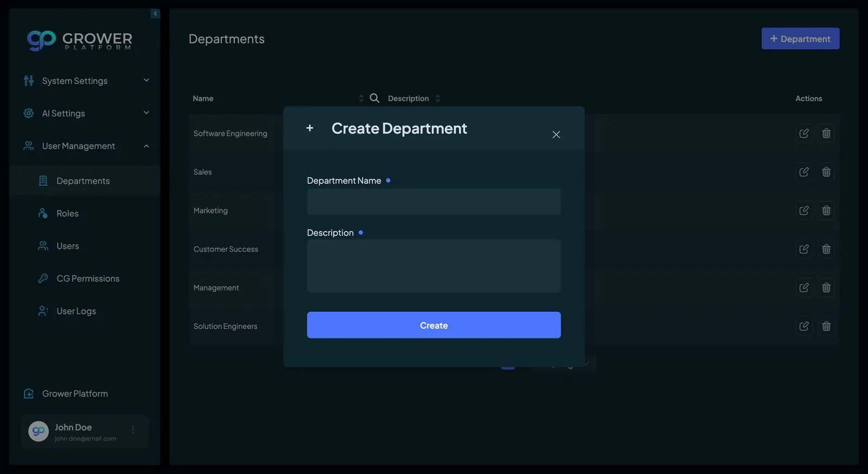Screen dimensions: 868x474
Task: Select the 'Management' table cell
Action: [x=216, y=287]
